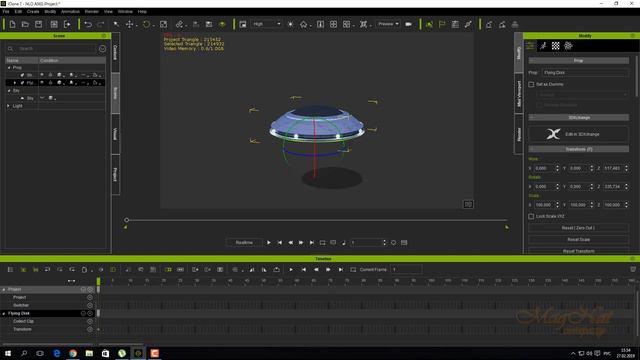This screenshot has height=360, width=640.
Task: Click the flag icon in main toolbar
Action: (442, 24)
